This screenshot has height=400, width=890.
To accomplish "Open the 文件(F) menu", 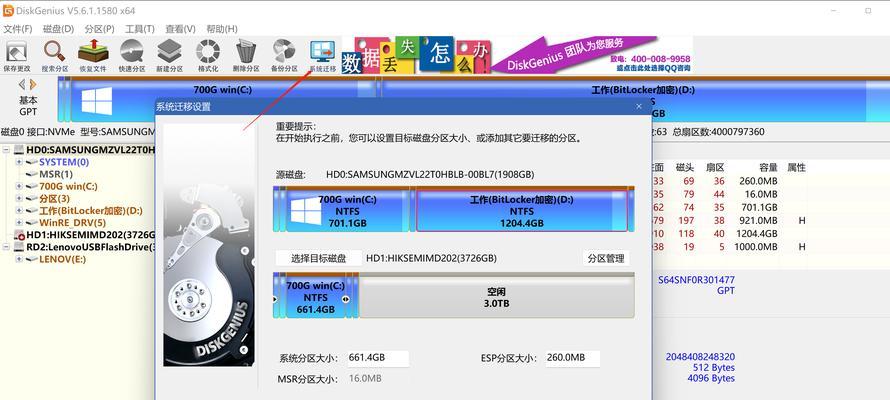I will [17, 28].
